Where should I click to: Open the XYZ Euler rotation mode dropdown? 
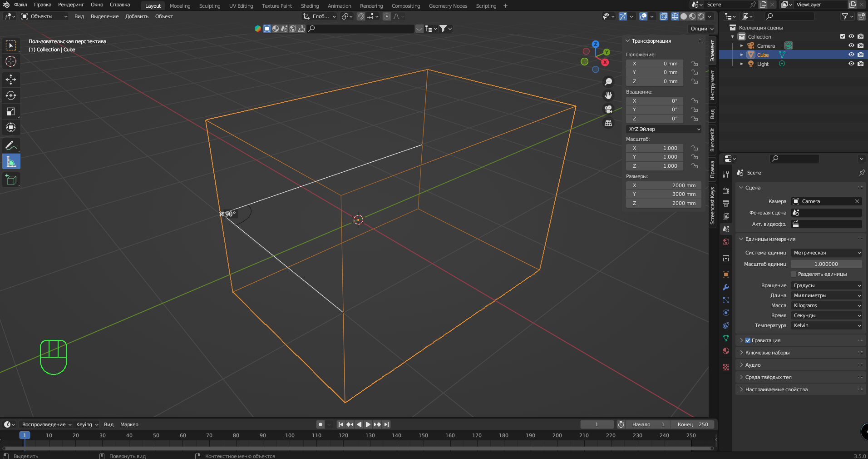click(x=664, y=129)
